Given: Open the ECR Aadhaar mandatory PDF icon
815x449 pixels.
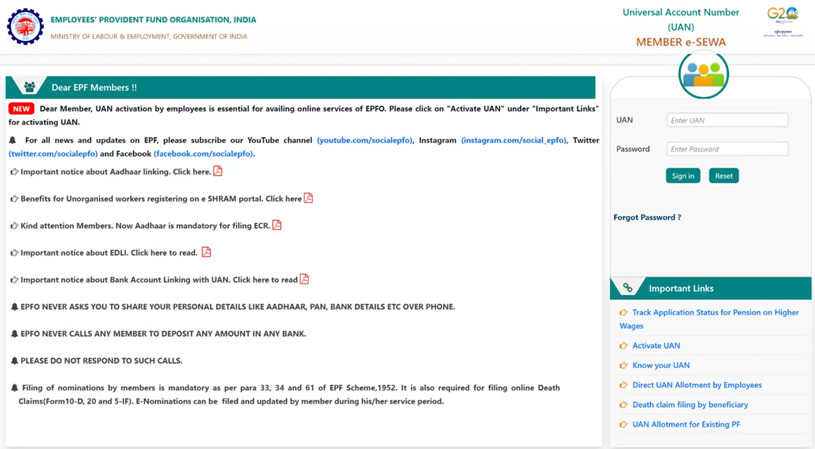Looking at the screenshot, I should [277, 225].
